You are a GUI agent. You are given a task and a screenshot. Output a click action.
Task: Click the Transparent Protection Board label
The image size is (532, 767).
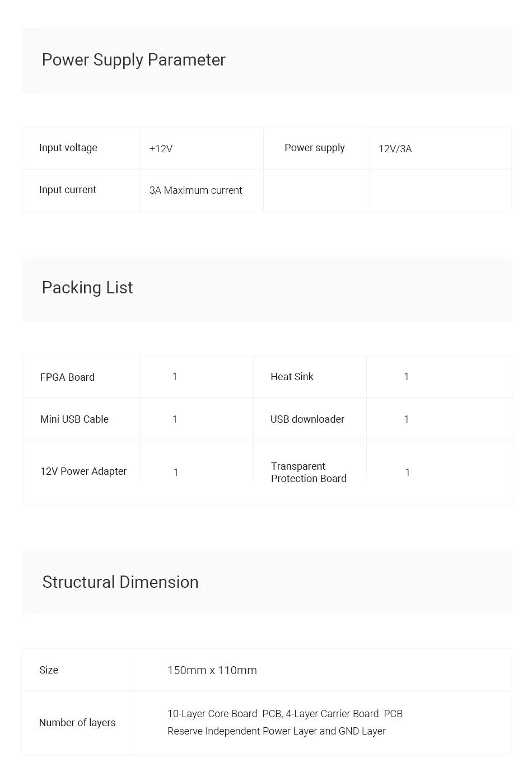(x=309, y=473)
